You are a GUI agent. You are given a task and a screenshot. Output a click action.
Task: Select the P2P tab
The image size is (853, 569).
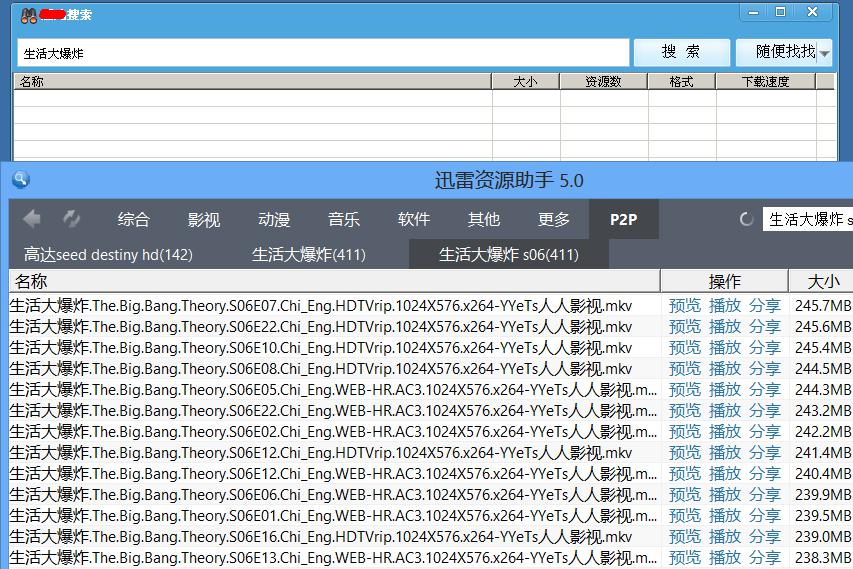point(623,220)
